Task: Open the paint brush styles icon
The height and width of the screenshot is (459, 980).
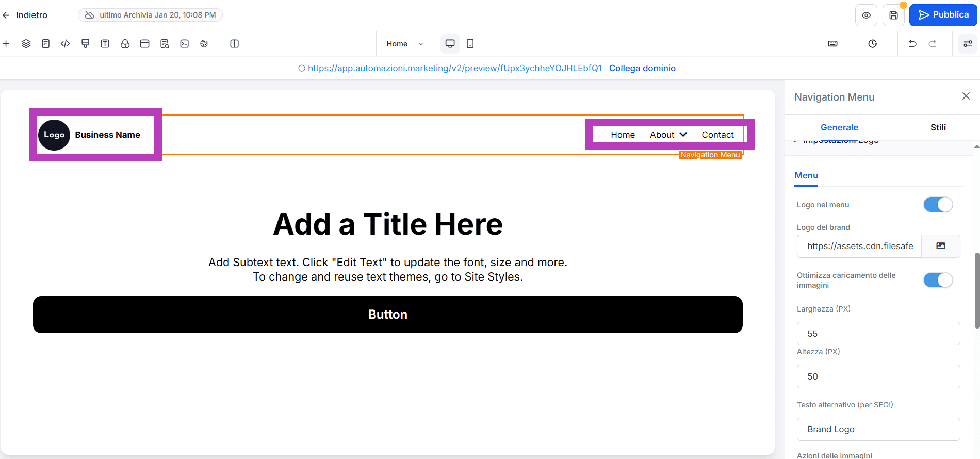Action: click(x=86, y=44)
